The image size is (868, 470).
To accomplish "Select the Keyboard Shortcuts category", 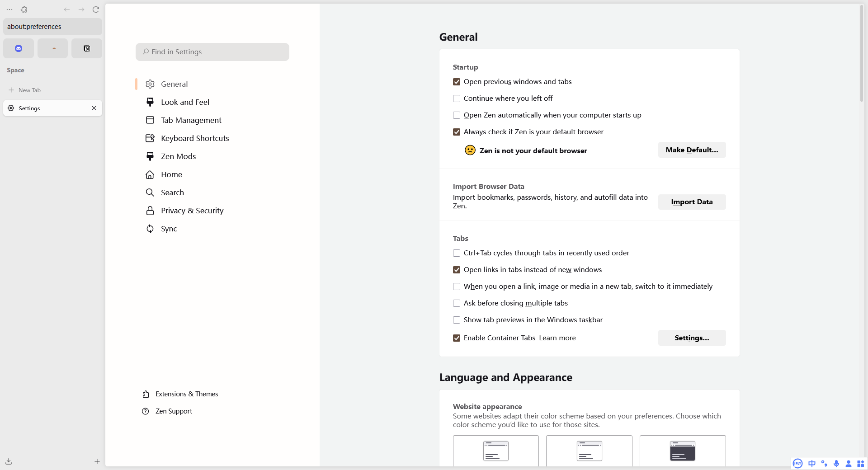I will pos(194,138).
